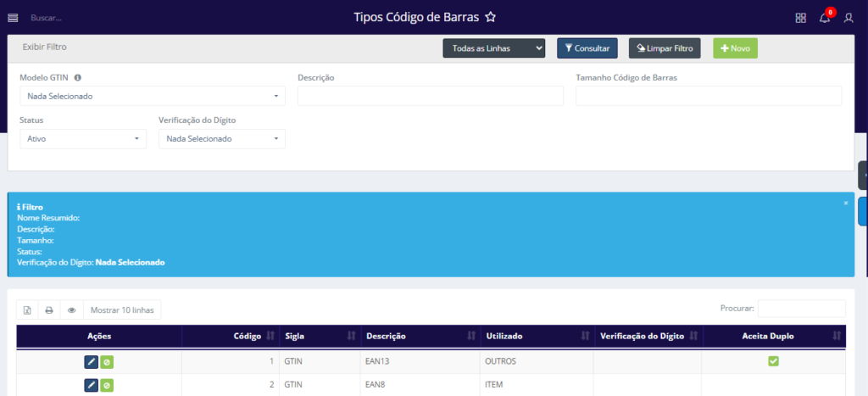Open notifications bell
The width and height of the screenshot is (868, 396).
[824, 18]
